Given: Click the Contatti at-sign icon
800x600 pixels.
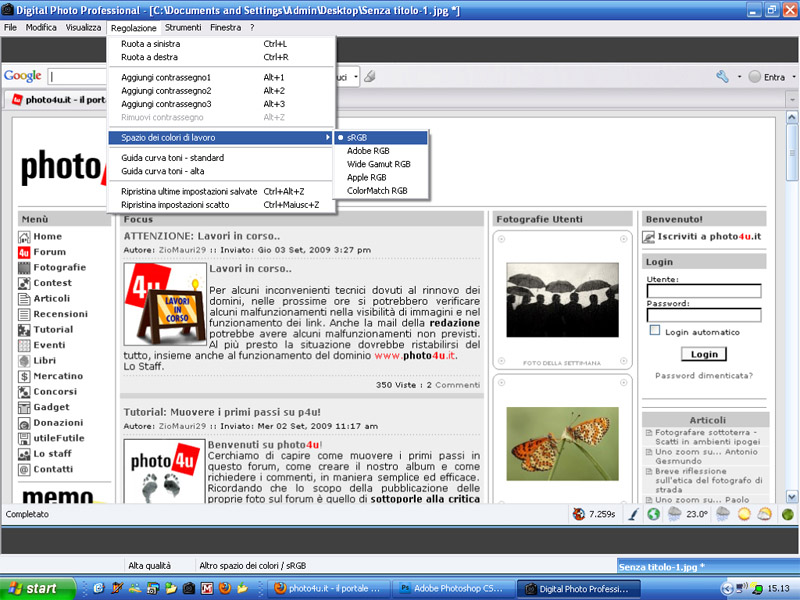Looking at the screenshot, I should [24, 469].
